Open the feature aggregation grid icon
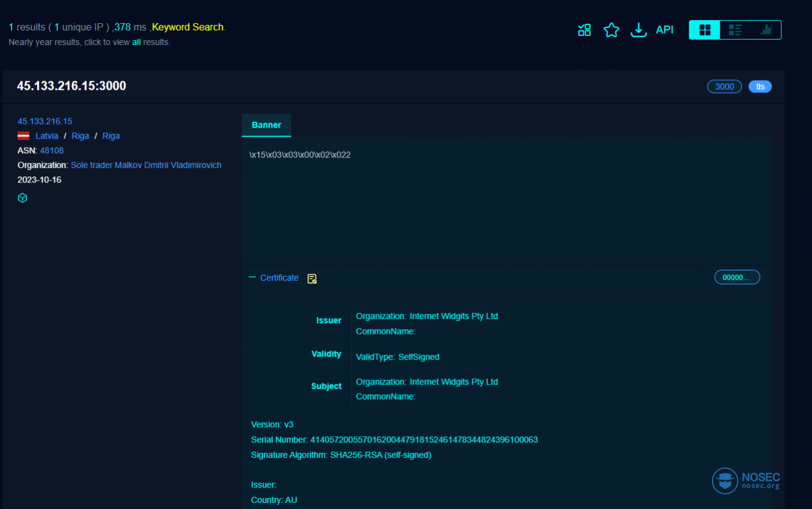This screenshot has width=812, height=509. [584, 30]
